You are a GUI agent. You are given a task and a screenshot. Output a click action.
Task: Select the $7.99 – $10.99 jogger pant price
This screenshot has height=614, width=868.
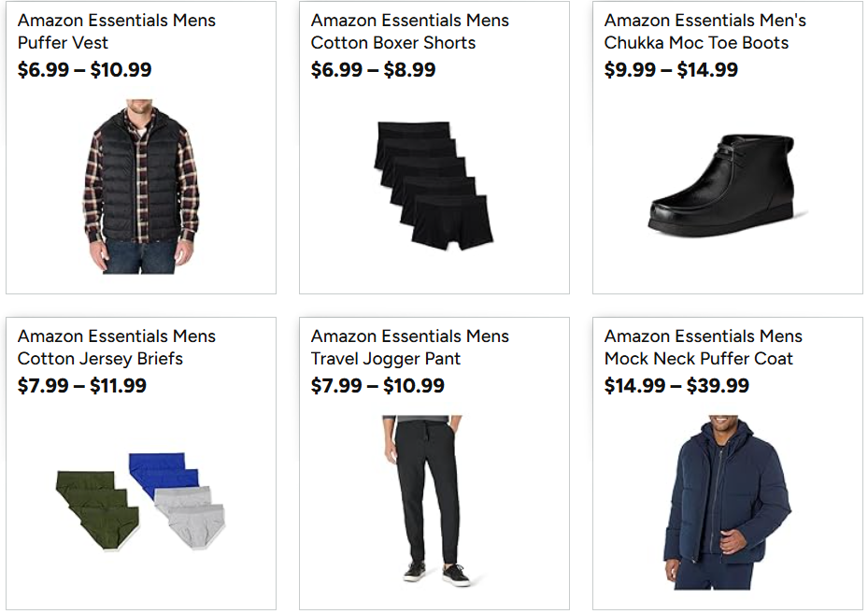pyautogui.click(x=377, y=386)
